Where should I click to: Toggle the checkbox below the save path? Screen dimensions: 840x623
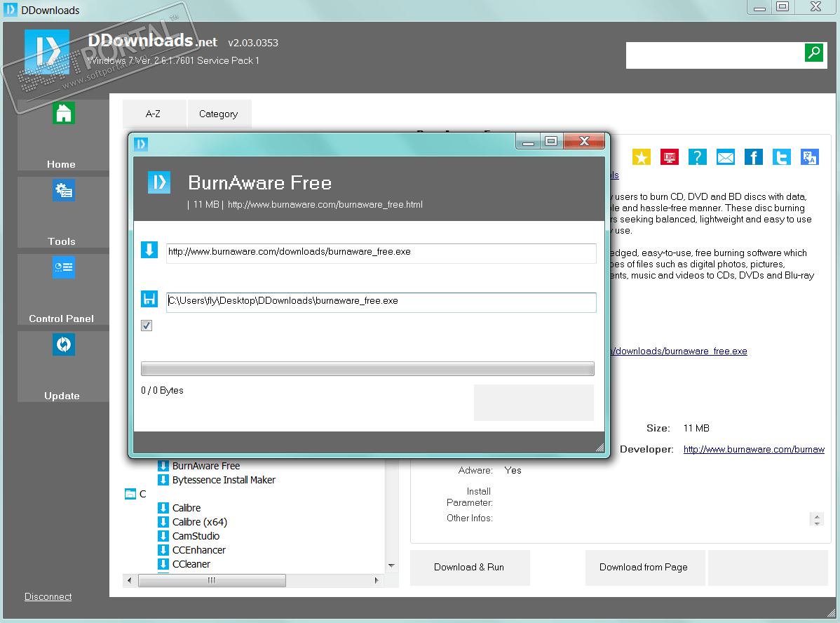coord(147,326)
